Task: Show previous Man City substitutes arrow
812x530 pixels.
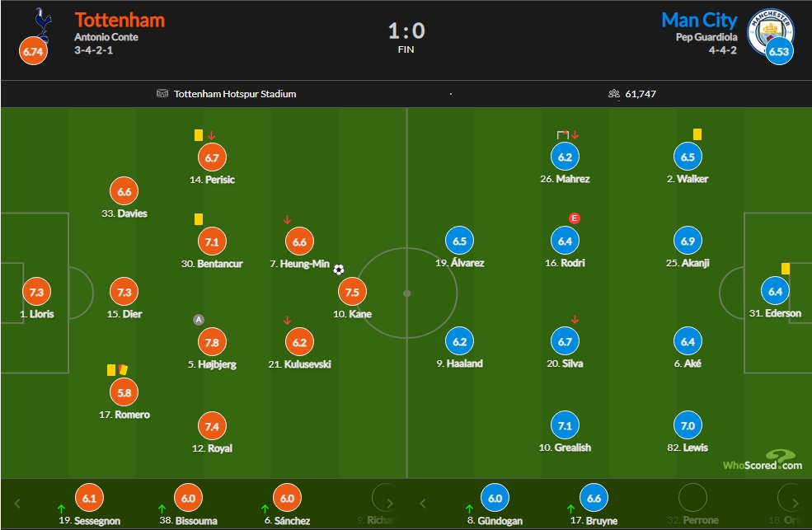Action: (423, 503)
